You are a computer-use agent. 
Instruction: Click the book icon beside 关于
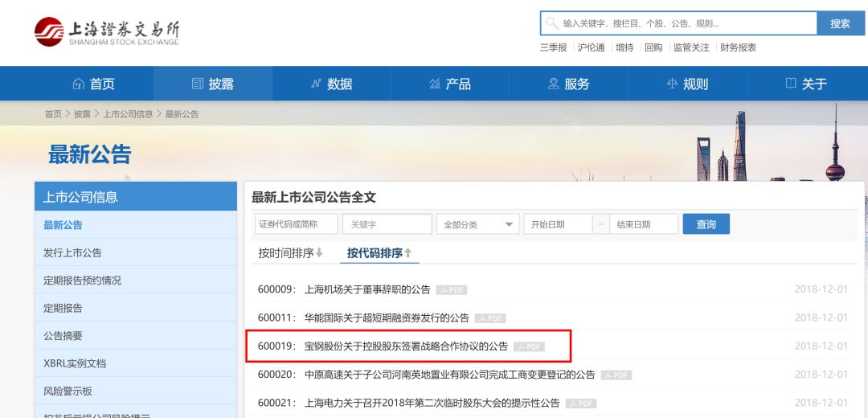791,84
